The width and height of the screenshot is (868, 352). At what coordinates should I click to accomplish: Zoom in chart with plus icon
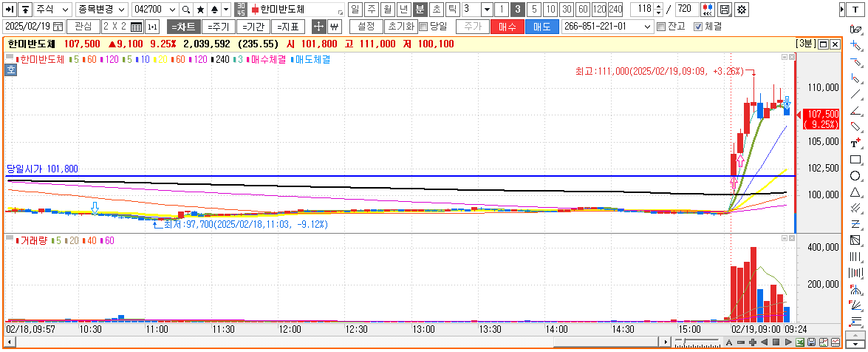click(752, 342)
